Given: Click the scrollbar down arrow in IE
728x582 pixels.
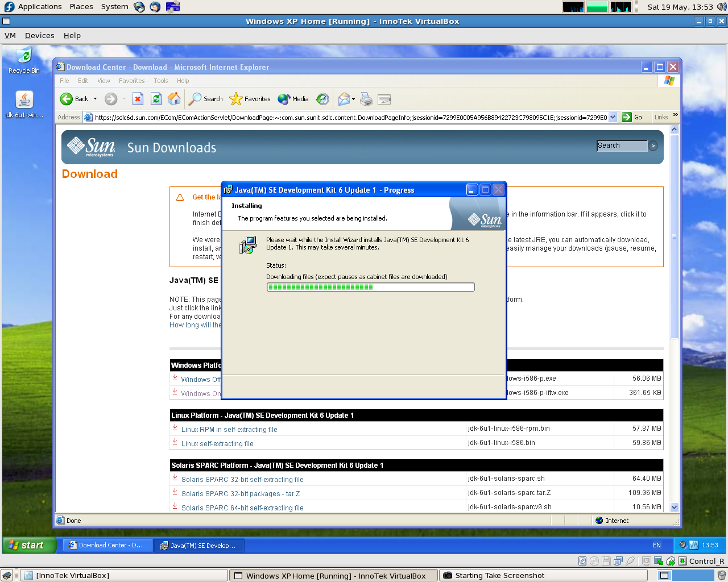Looking at the screenshot, I should [x=674, y=508].
